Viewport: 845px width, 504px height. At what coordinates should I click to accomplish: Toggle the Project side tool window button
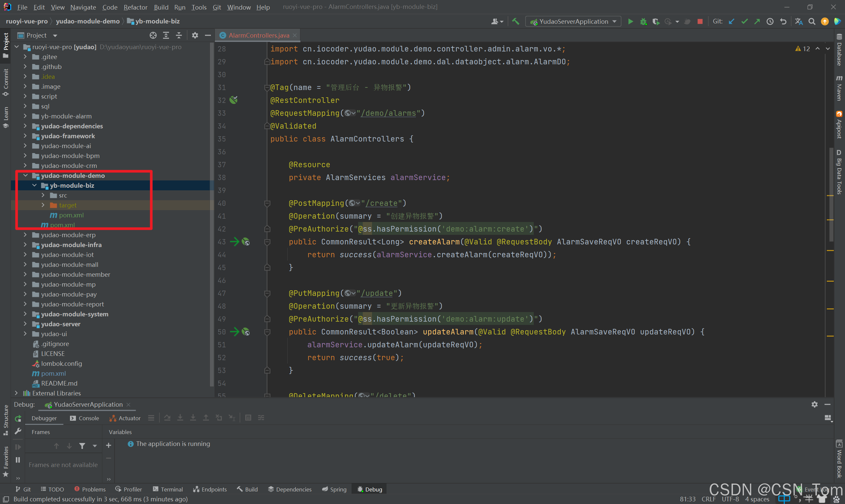5,46
